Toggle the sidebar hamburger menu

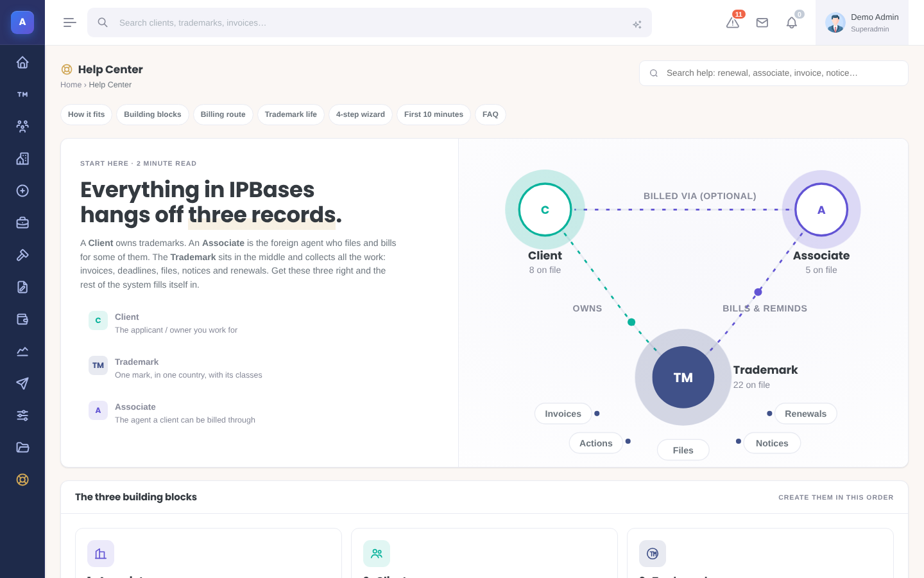[x=70, y=22]
